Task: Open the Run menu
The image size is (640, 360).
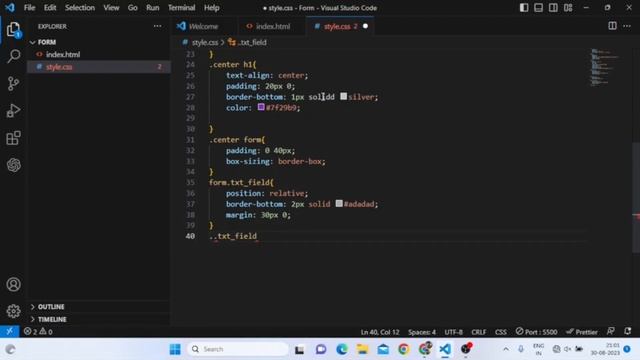Action: coord(153,8)
